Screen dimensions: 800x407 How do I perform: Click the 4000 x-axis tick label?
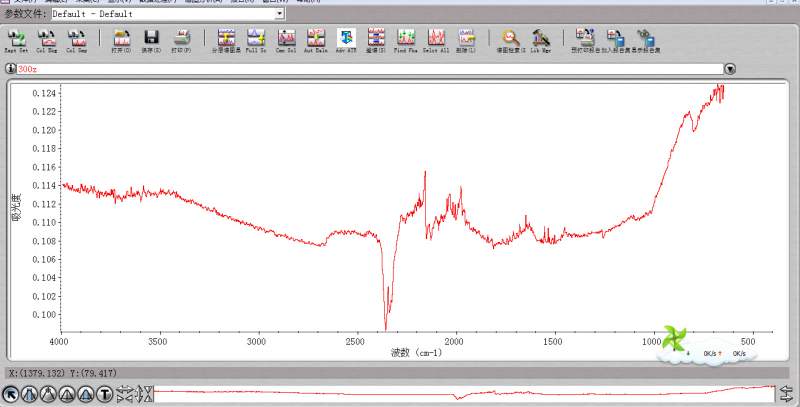(59, 342)
